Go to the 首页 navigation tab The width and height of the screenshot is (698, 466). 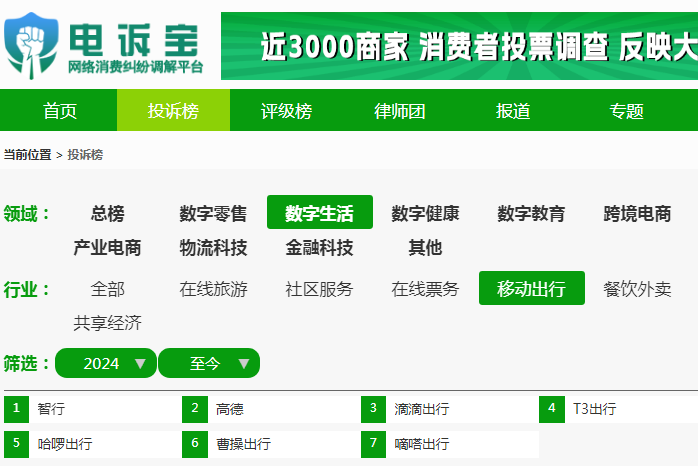point(59,110)
